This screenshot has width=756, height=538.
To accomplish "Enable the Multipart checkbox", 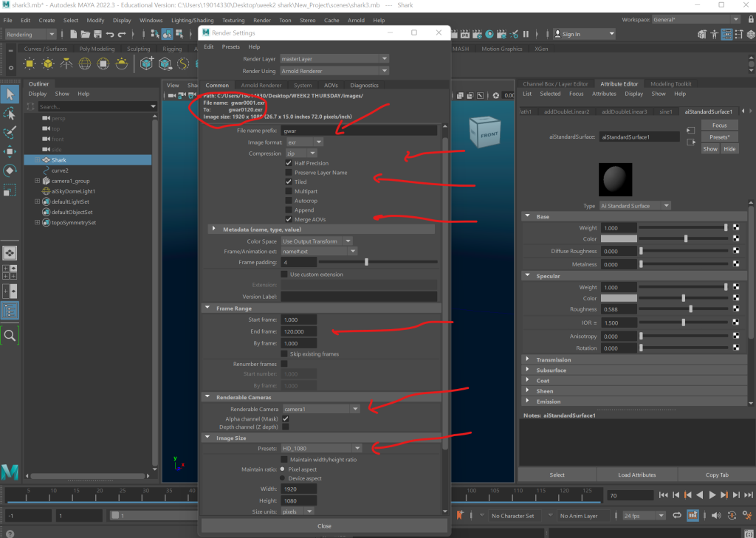I will pyautogui.click(x=289, y=191).
